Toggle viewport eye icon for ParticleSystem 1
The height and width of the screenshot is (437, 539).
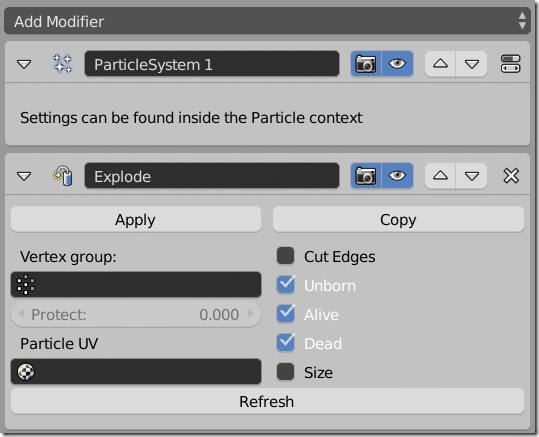(x=397, y=64)
